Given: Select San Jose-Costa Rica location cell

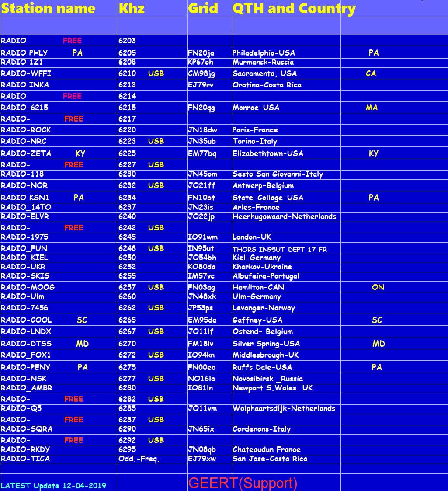Looking at the screenshot, I should (x=270, y=459).
